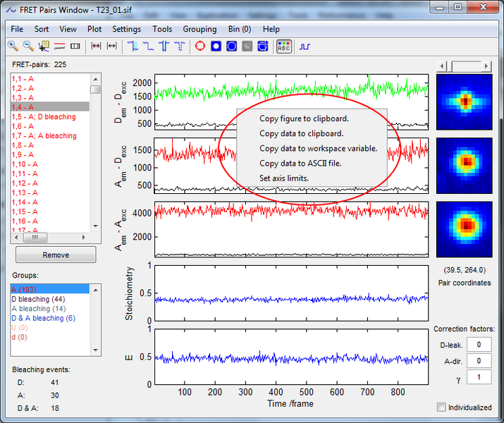
Task: Select FRET pair 1,5 - A; D bleaching
Action: click(44, 116)
